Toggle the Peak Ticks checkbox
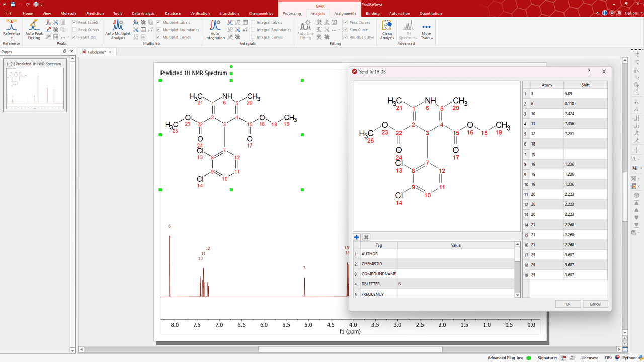Image resolution: width=644 pixels, height=362 pixels. [74, 37]
